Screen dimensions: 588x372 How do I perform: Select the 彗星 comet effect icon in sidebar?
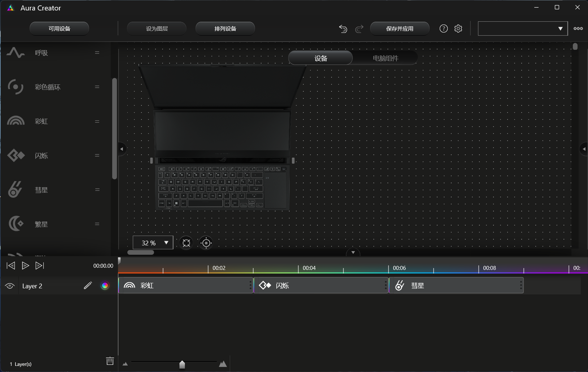[x=15, y=189]
